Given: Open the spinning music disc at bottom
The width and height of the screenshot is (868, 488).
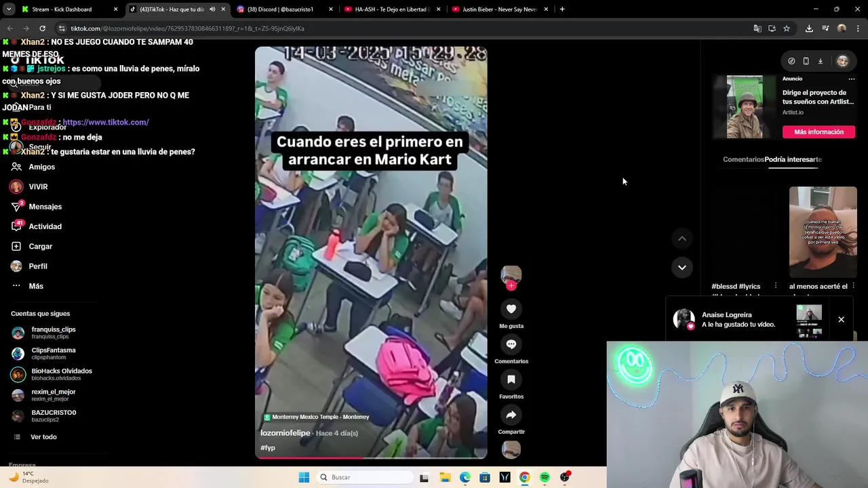Looking at the screenshot, I should pos(511,449).
